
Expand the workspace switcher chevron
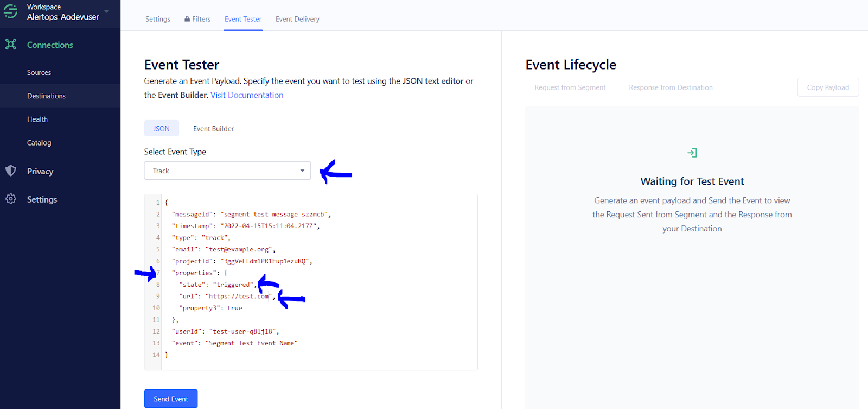(107, 11)
